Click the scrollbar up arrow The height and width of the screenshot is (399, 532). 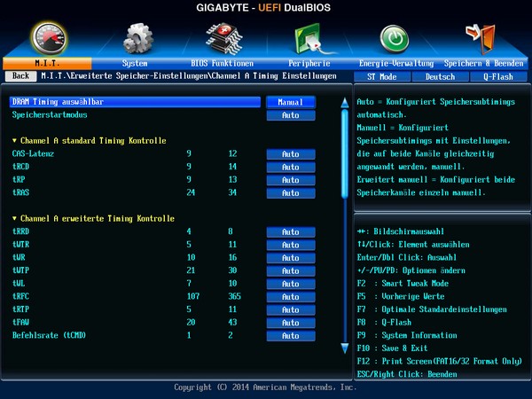click(345, 103)
